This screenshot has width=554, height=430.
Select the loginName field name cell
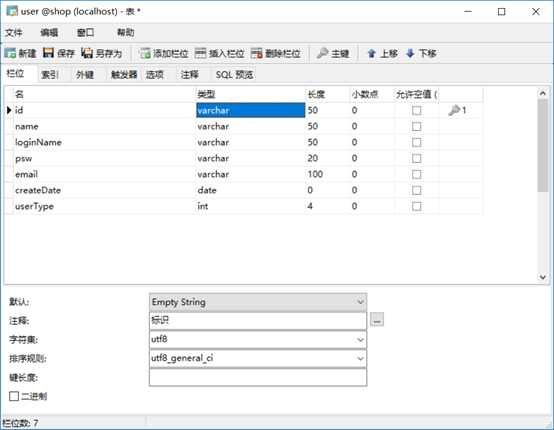tap(105, 142)
